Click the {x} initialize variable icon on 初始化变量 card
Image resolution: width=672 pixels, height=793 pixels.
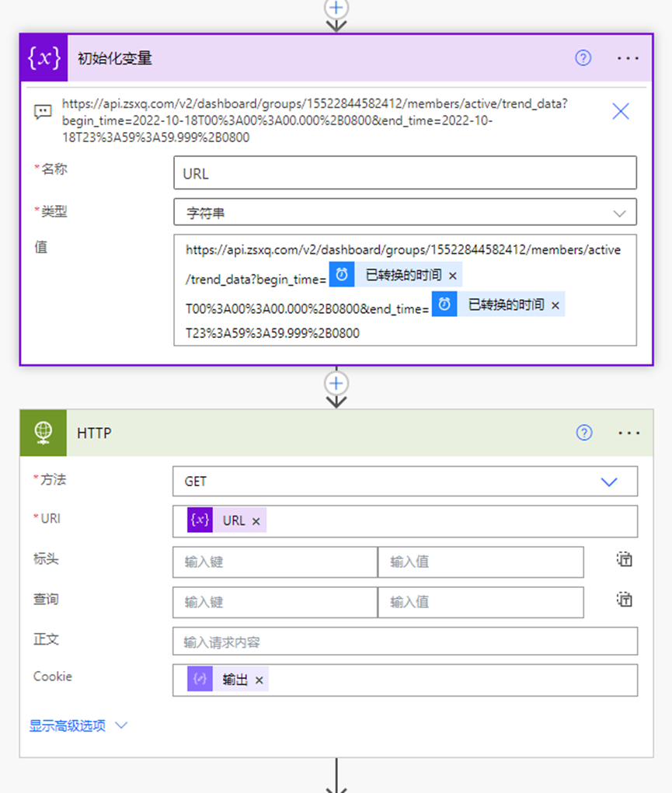pyautogui.click(x=44, y=58)
